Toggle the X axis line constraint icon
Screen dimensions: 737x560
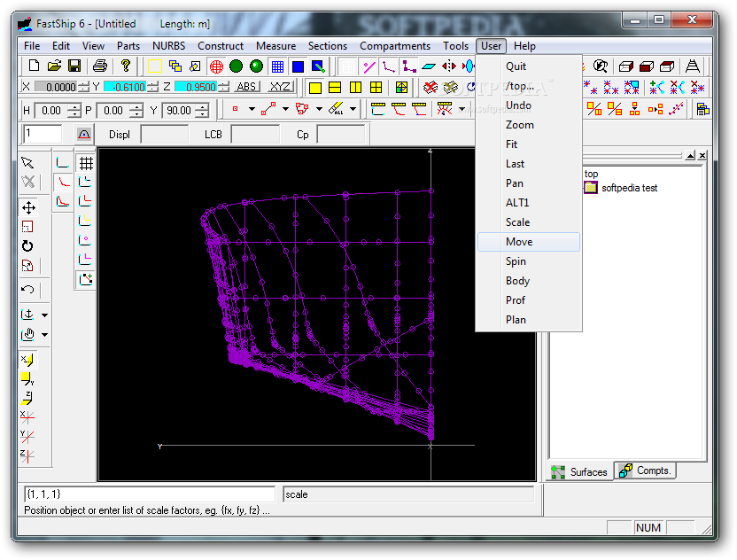click(x=27, y=417)
